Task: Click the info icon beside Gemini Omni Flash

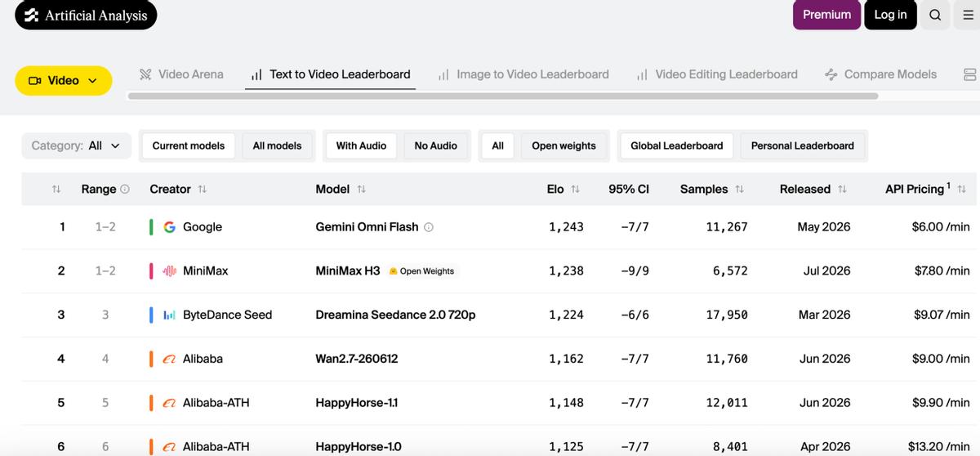Action: point(429,227)
